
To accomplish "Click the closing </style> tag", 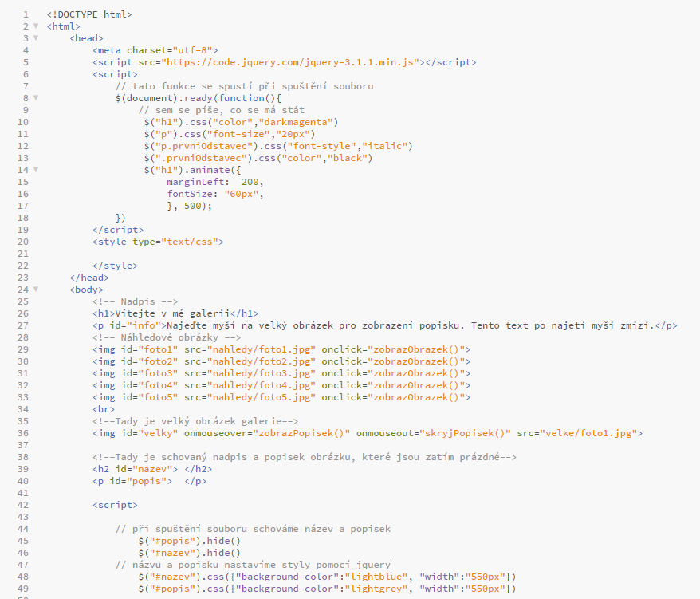I will pyautogui.click(x=115, y=266).
